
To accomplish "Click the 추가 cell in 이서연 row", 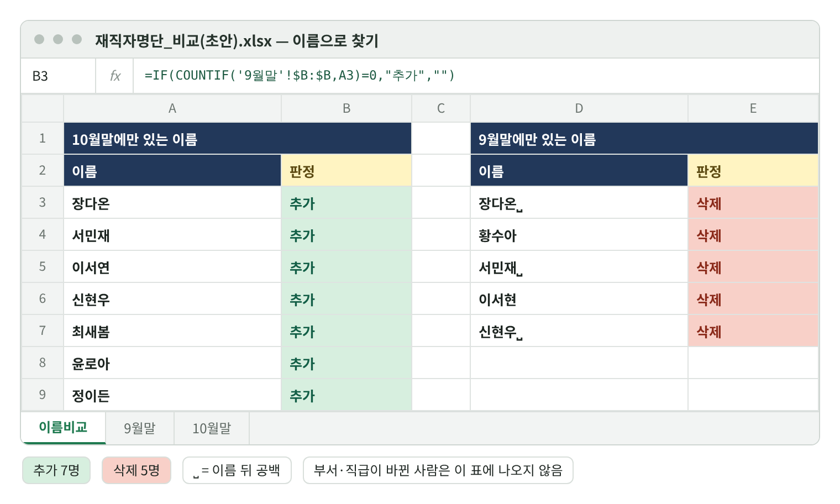I will [347, 266].
